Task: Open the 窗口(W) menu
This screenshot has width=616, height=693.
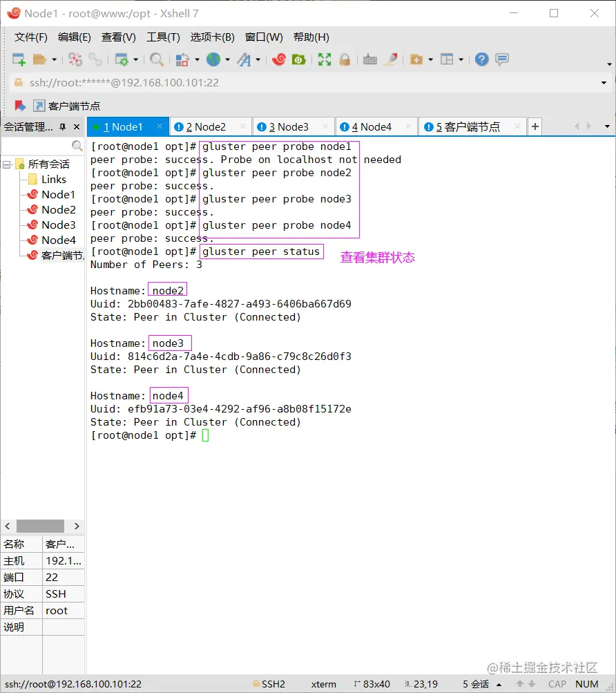Action: point(264,37)
